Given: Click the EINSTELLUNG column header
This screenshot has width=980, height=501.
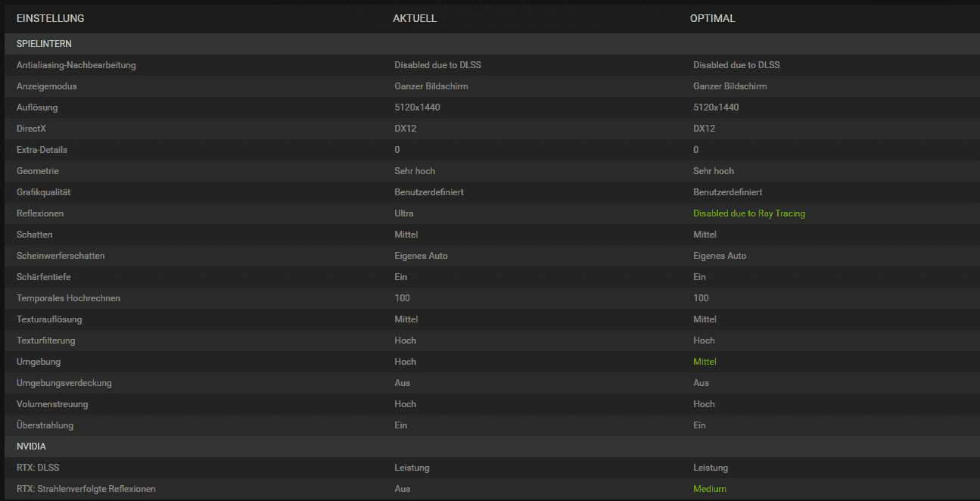Looking at the screenshot, I should [x=50, y=18].
